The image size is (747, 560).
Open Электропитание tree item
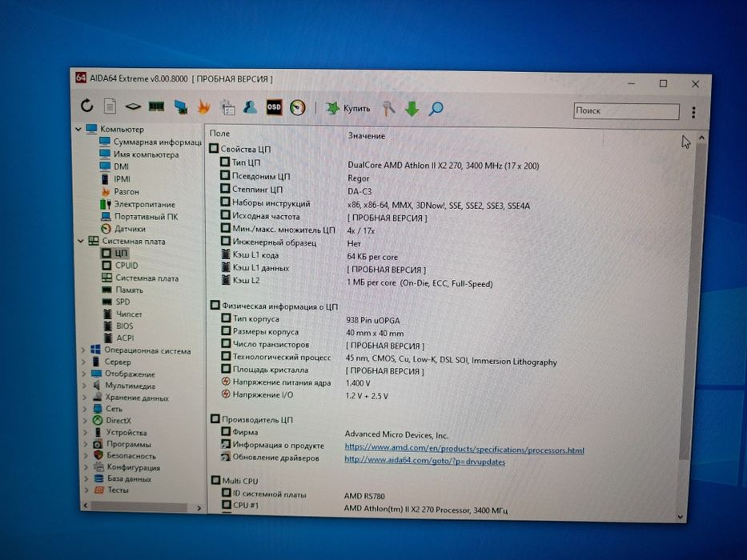pyautogui.click(x=139, y=204)
